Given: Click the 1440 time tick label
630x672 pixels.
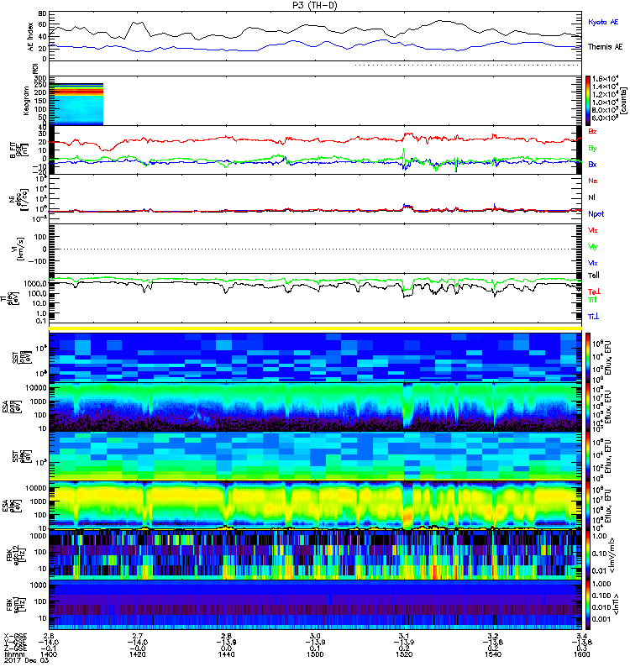Looking at the screenshot, I should (226, 654).
